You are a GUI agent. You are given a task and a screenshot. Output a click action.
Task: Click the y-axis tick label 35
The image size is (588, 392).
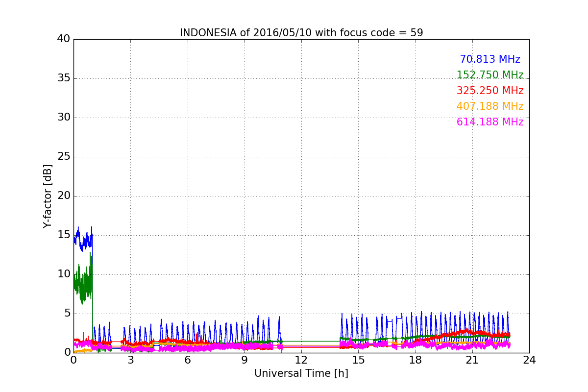coord(64,78)
